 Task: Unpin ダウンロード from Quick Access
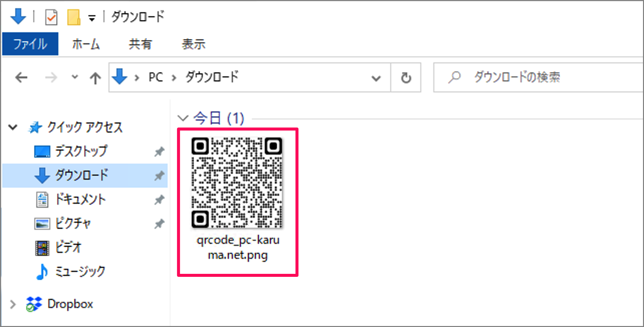pyautogui.click(x=159, y=175)
